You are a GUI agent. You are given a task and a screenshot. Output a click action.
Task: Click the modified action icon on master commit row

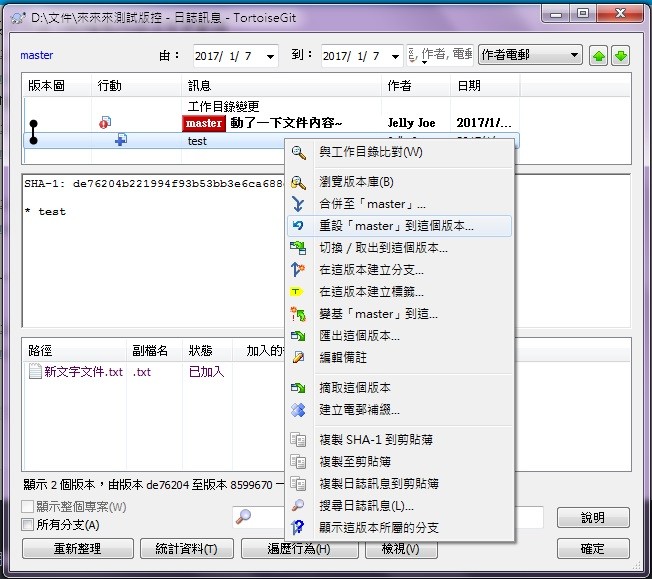(105, 122)
